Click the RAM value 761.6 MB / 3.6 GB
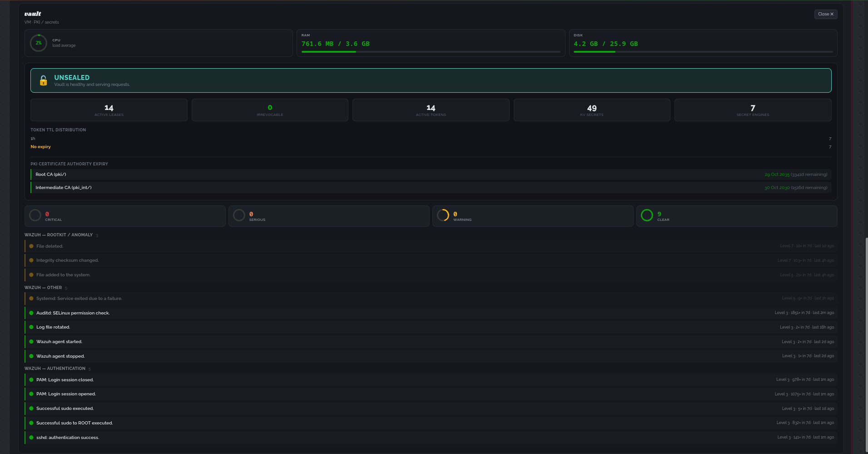Screen dimensions: 868x454 336,44
